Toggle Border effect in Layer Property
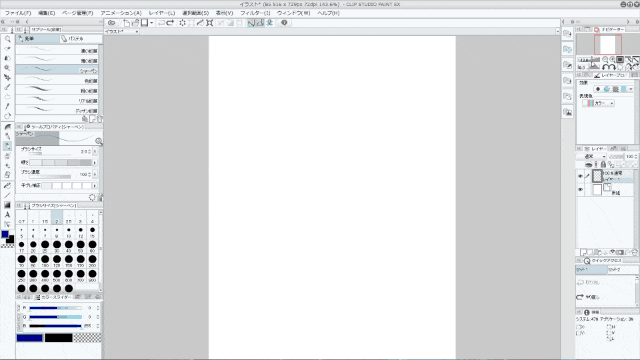 point(598,89)
